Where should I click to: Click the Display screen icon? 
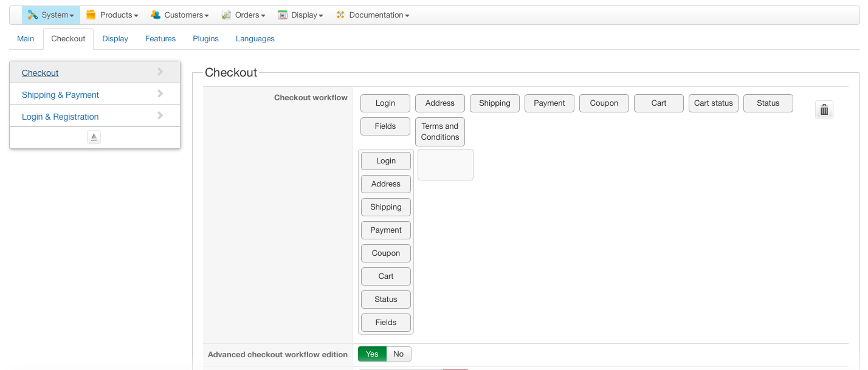pyautogui.click(x=283, y=15)
